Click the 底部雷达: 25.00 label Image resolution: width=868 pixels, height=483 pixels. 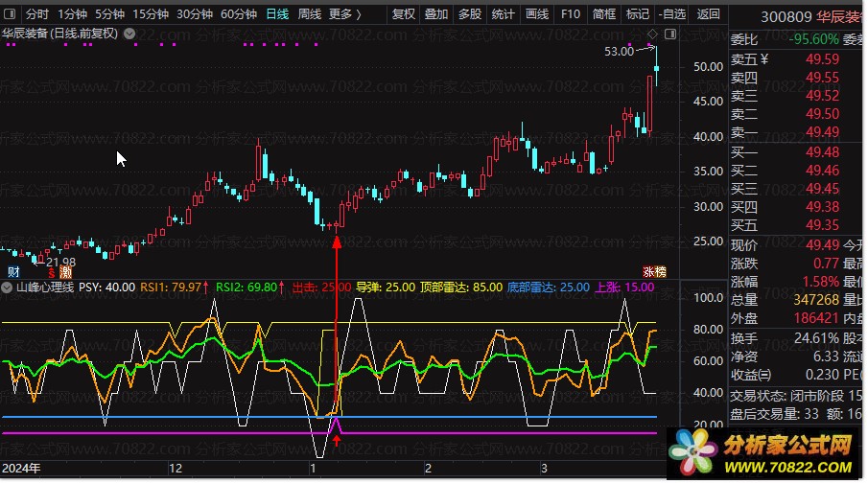(x=549, y=287)
